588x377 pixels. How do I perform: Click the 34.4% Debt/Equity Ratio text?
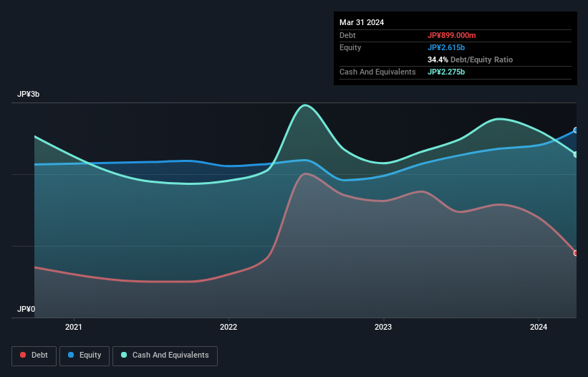click(x=471, y=59)
